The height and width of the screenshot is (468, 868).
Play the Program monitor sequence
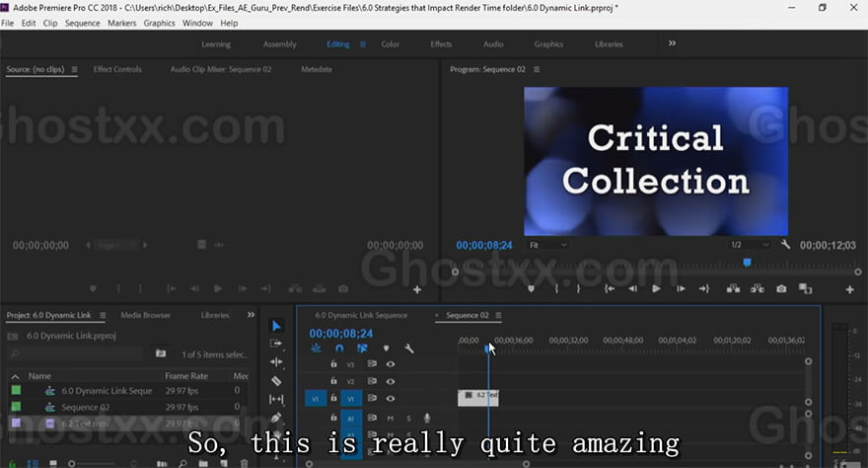[656, 288]
